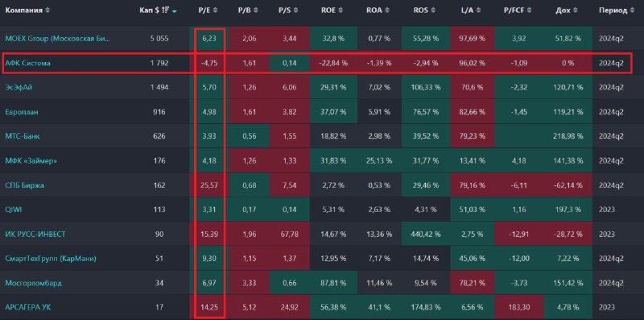Open the АФК Система company link
This screenshot has width=644, height=320.
(28, 64)
